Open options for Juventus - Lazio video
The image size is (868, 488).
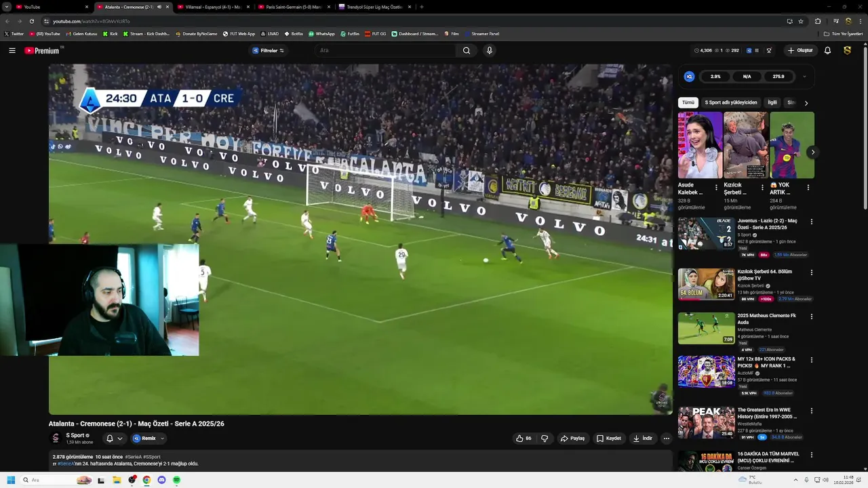coord(811,222)
